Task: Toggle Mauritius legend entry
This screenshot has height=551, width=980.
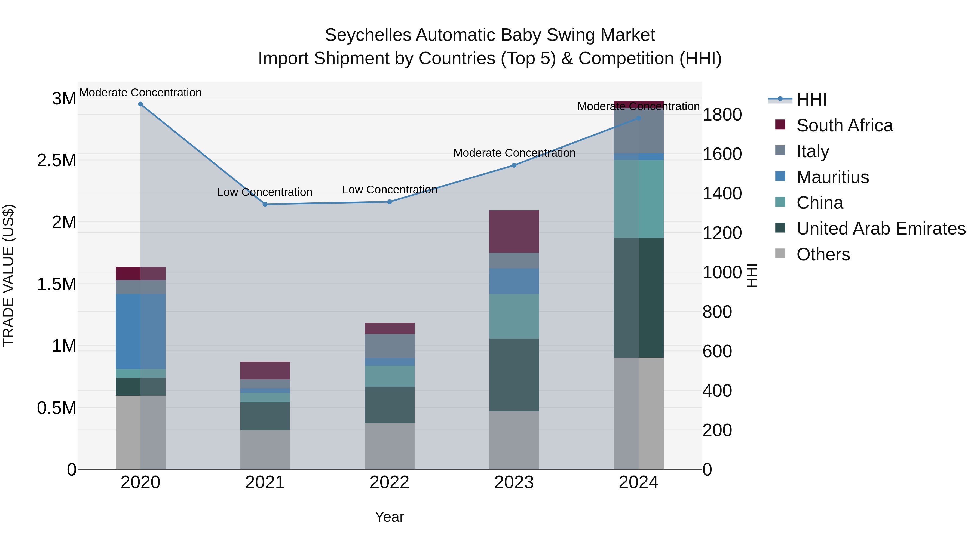Action: coord(822,177)
